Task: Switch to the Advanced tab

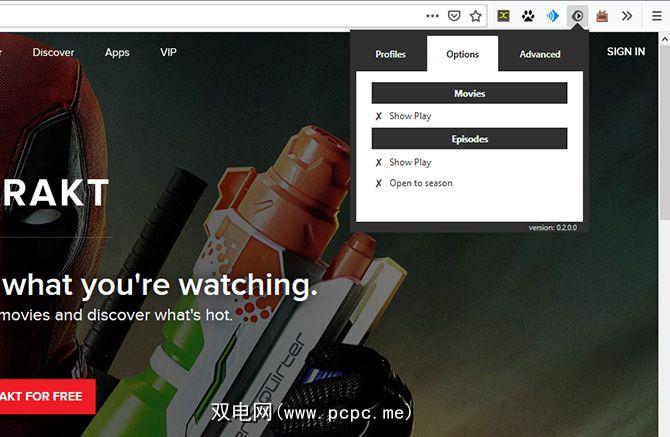Action: click(x=540, y=54)
